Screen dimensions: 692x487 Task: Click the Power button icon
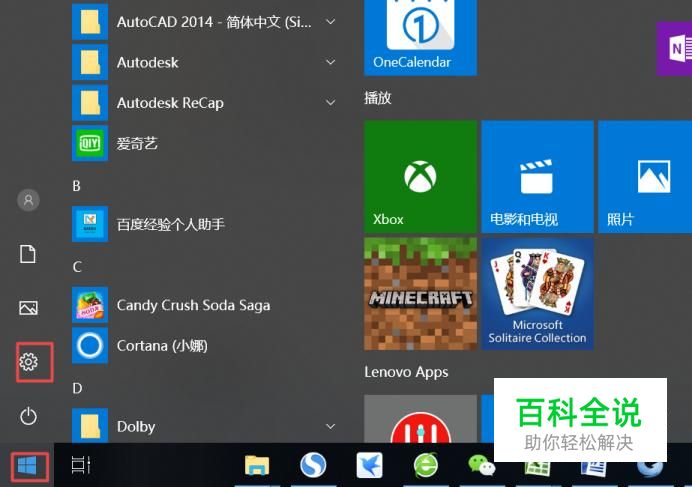29,416
